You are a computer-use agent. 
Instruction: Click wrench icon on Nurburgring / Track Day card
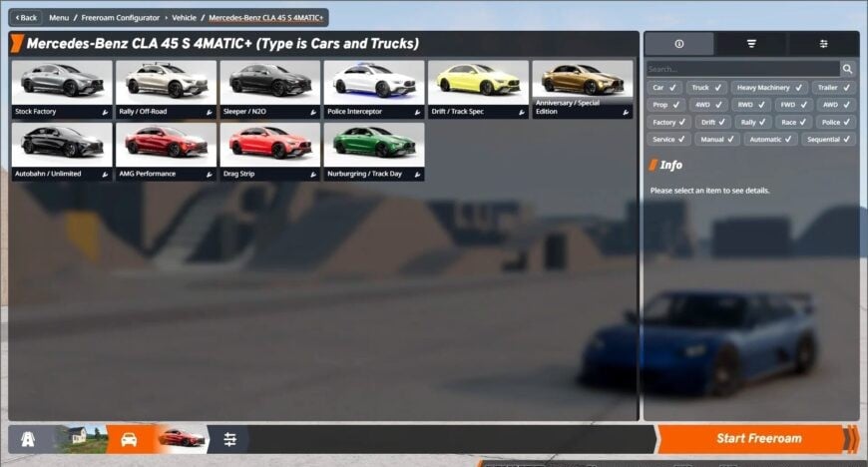pos(417,175)
